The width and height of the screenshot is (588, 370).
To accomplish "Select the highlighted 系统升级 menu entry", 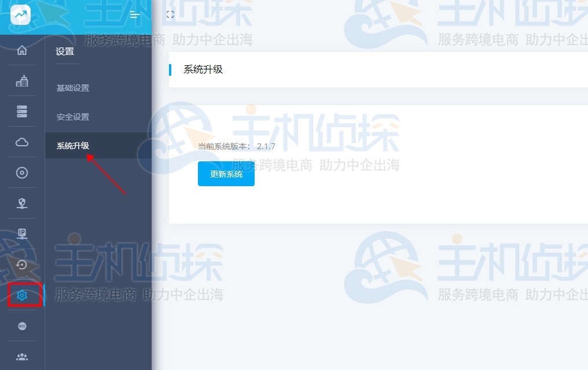I will (x=72, y=145).
